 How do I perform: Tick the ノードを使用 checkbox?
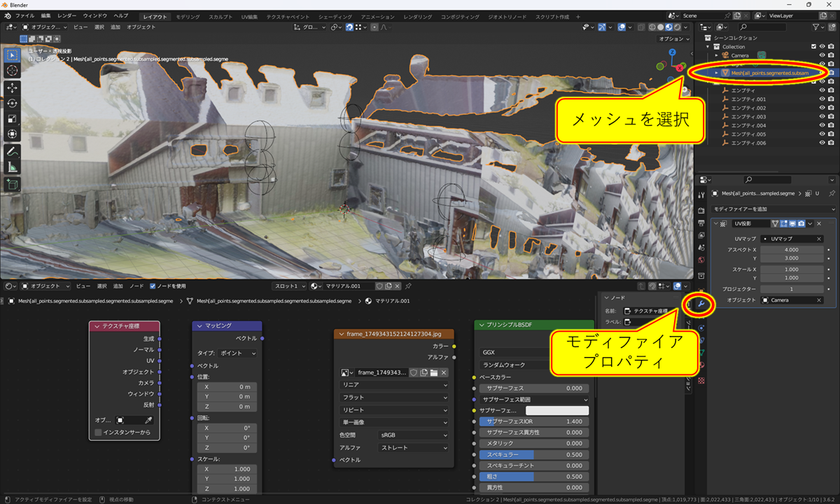coord(153,286)
